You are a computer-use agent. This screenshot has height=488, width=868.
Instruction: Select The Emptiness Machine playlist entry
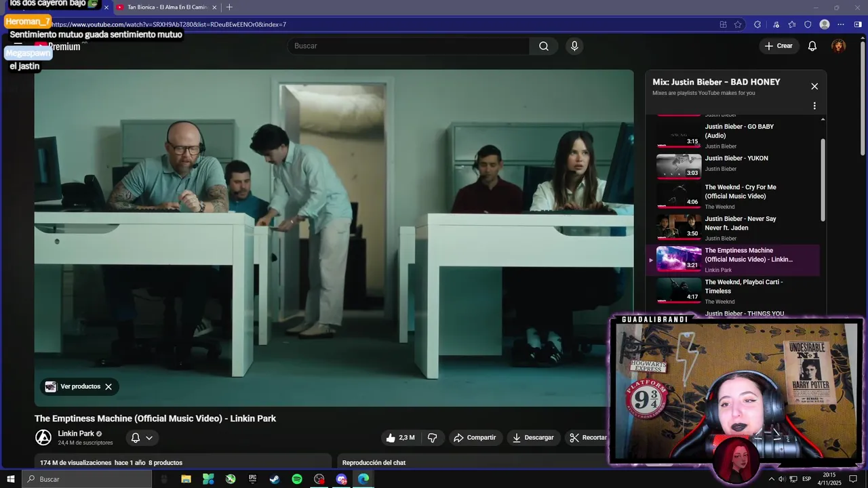[732, 260]
